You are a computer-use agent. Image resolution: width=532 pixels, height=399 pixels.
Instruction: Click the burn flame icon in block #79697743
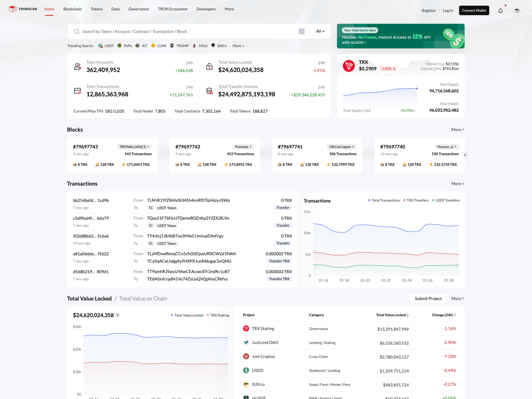124,165
